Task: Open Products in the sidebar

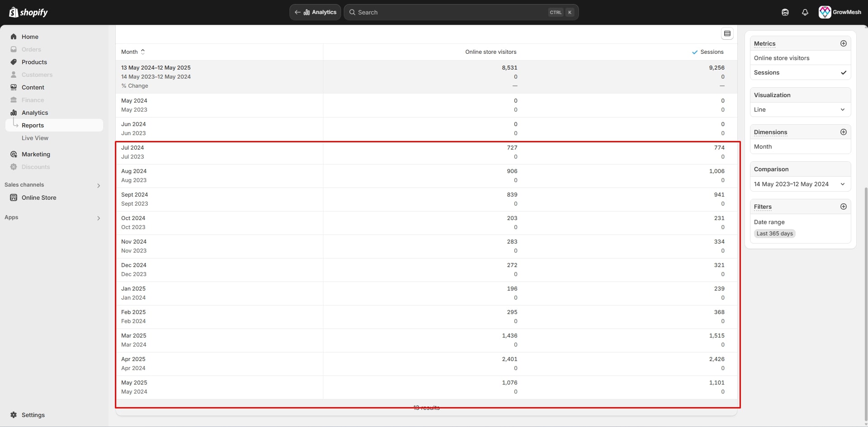Action: coord(34,62)
